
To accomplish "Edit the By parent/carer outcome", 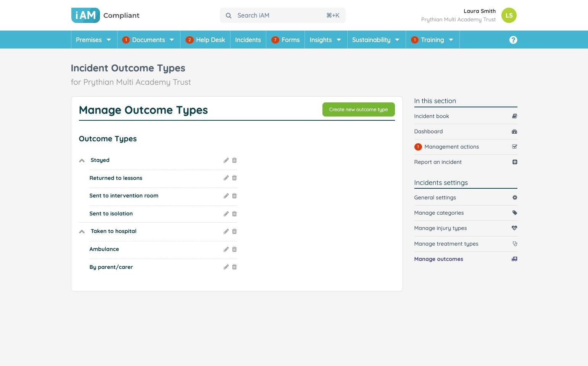I will click(226, 267).
